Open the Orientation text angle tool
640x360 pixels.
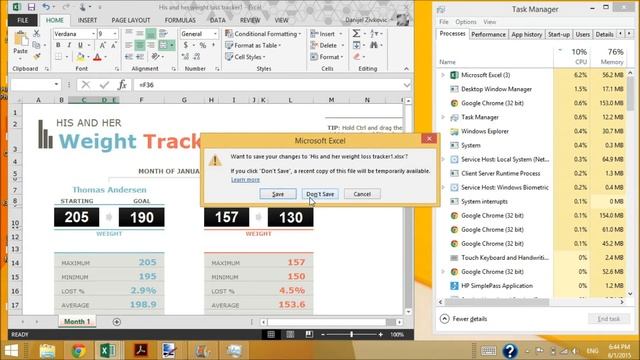[x=155, y=57]
